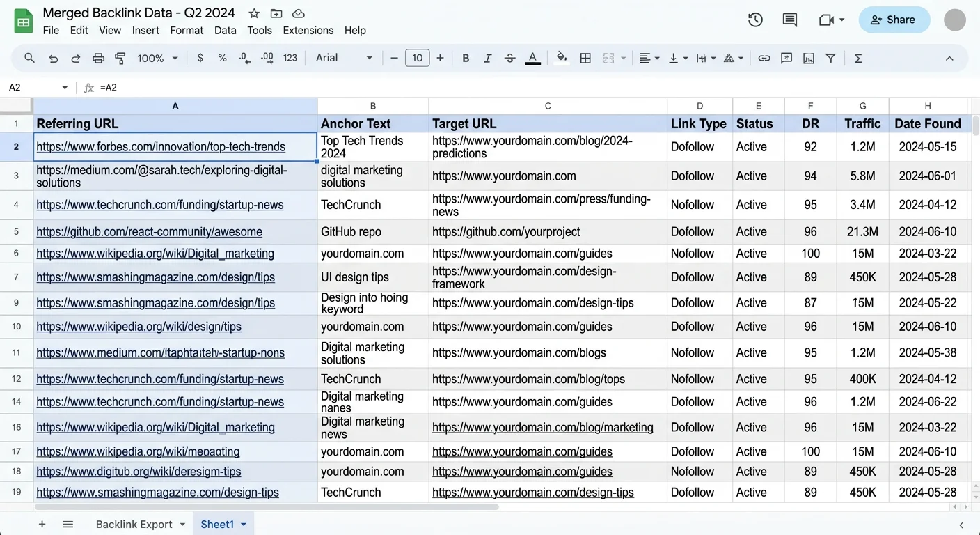Open the Google Sheets home icon

[x=24, y=21]
